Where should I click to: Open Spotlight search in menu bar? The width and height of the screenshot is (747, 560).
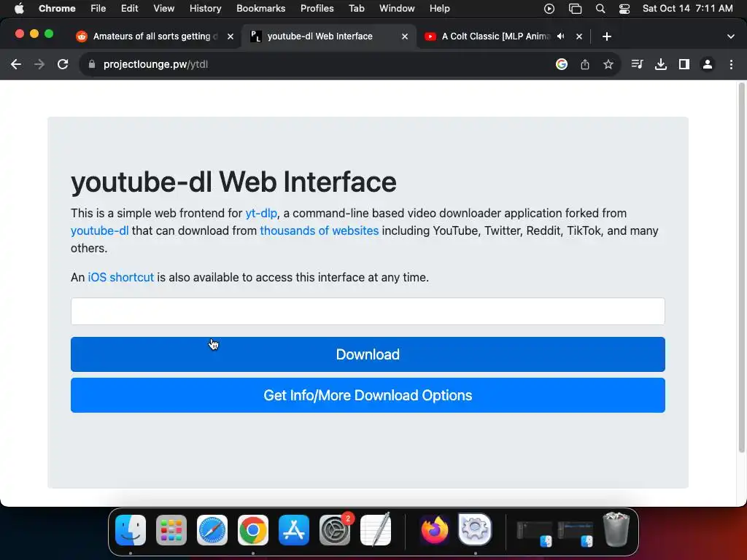point(600,9)
